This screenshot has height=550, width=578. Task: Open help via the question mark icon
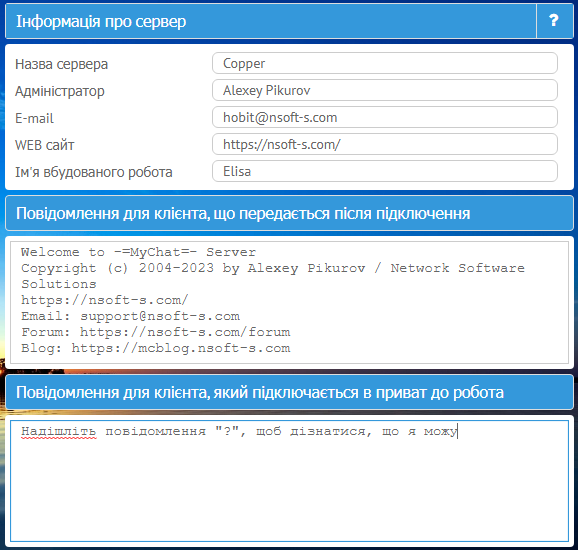[x=554, y=21]
